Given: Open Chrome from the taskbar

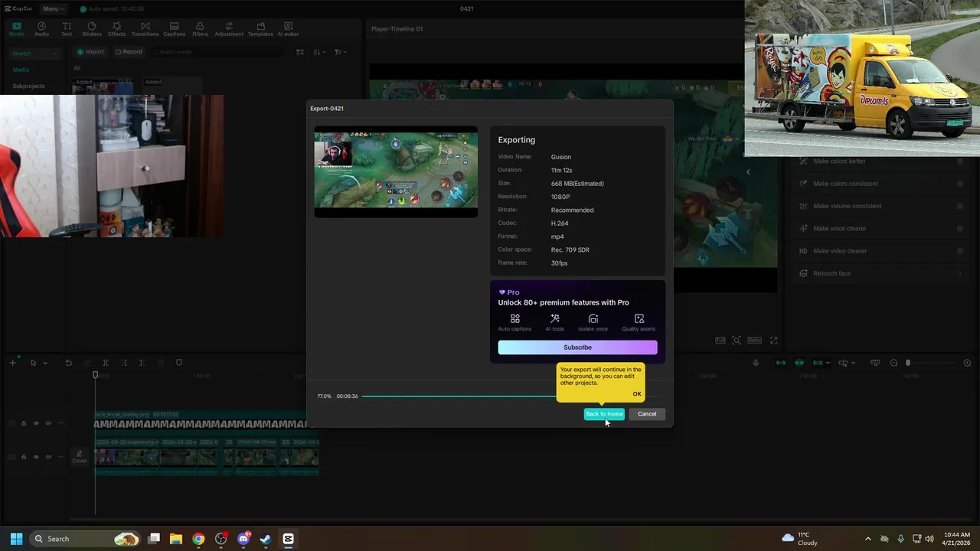Looking at the screenshot, I should [198, 539].
